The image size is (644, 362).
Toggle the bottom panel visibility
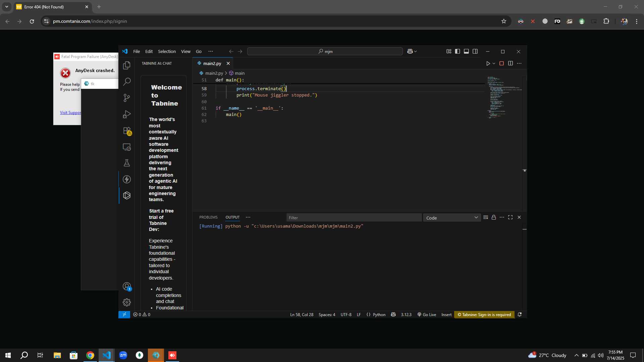pos(466,51)
